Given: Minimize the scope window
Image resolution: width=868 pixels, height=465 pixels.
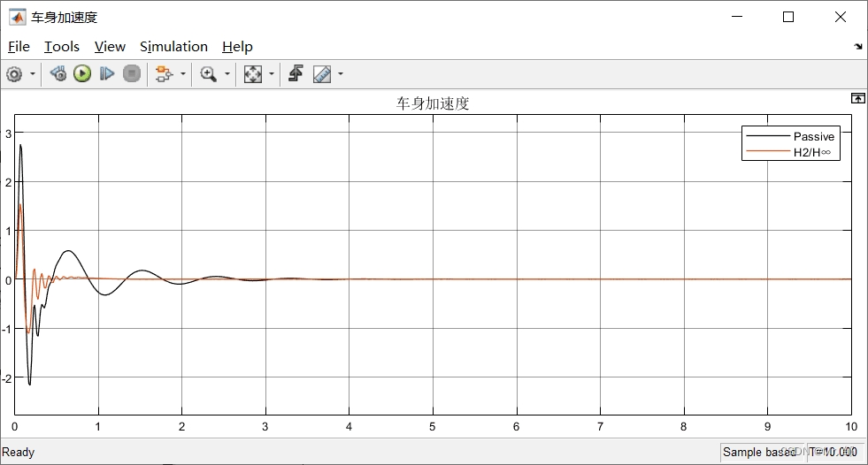Looking at the screenshot, I should tap(737, 17).
